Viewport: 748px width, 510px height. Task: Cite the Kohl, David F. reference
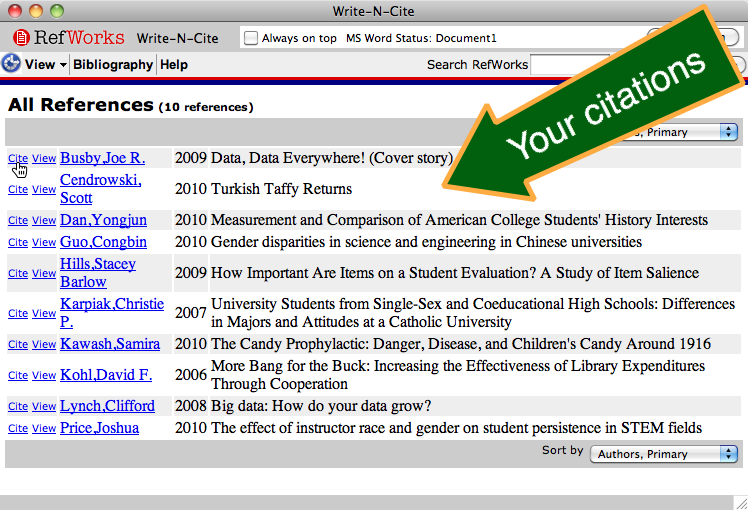click(x=18, y=375)
